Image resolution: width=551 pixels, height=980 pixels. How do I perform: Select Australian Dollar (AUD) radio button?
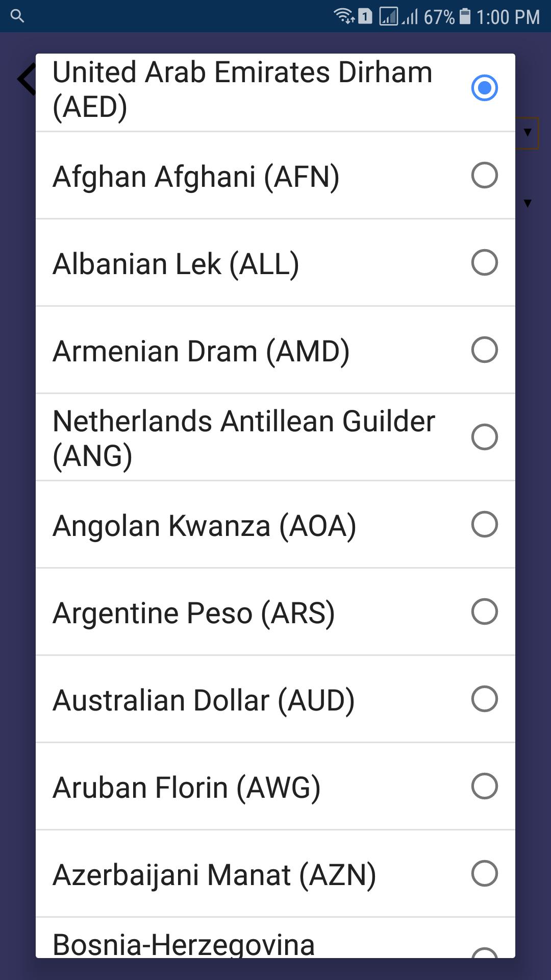click(484, 699)
